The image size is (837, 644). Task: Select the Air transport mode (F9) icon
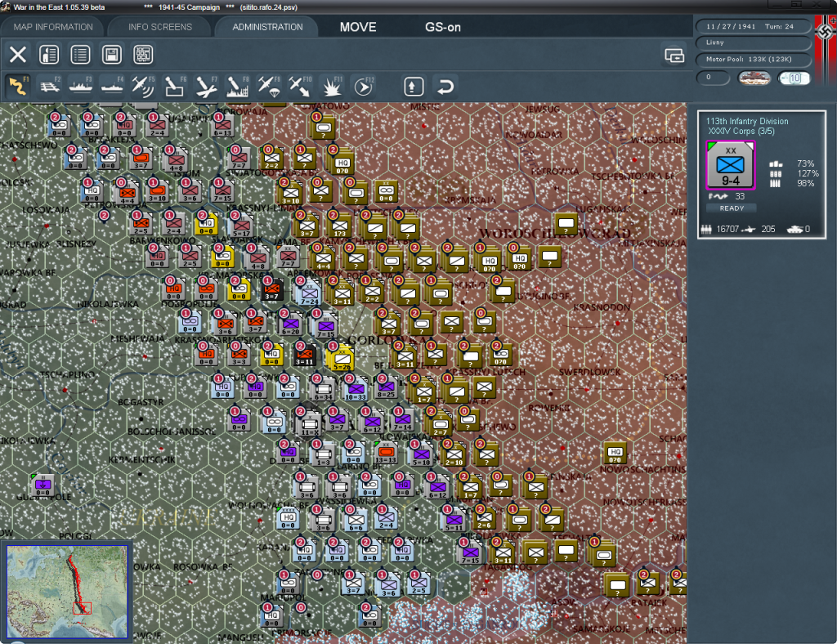(268, 86)
